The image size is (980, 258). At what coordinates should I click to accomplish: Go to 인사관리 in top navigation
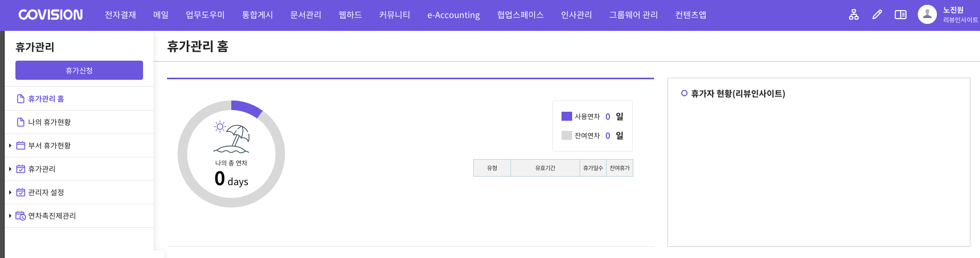[576, 15]
